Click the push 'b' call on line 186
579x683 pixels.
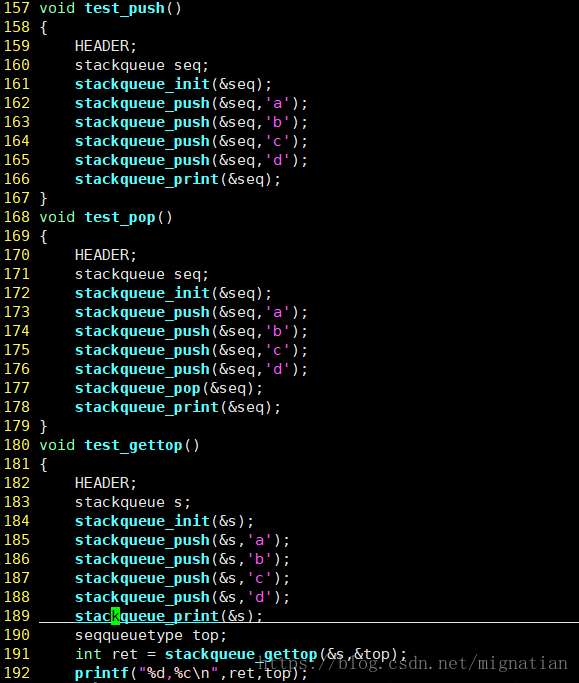coord(182,559)
